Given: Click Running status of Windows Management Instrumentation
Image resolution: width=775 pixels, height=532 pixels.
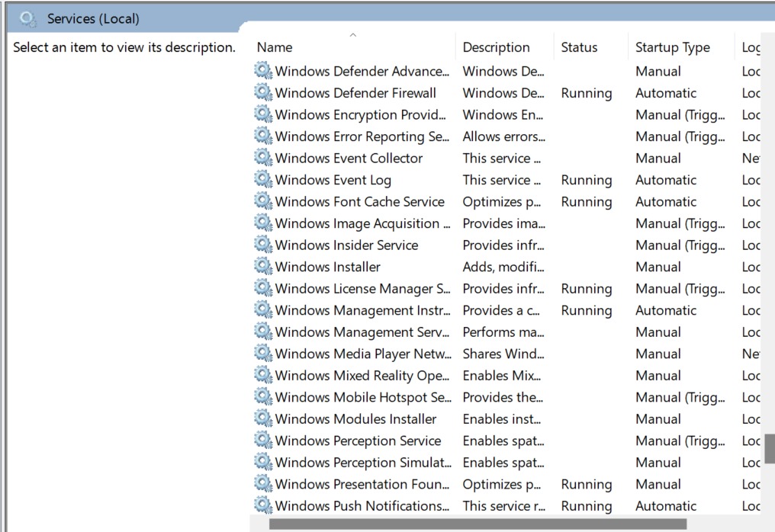Looking at the screenshot, I should coord(586,310).
